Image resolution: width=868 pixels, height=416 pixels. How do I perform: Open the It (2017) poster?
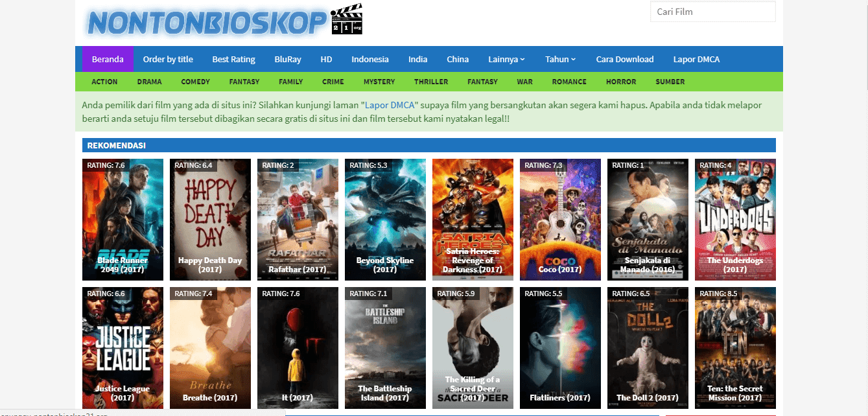[x=298, y=348]
